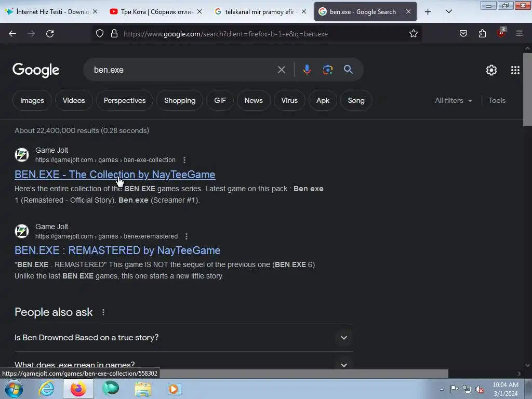This screenshot has width=532, height=399.
Task: Open the Google apps grid
Action: click(515, 70)
